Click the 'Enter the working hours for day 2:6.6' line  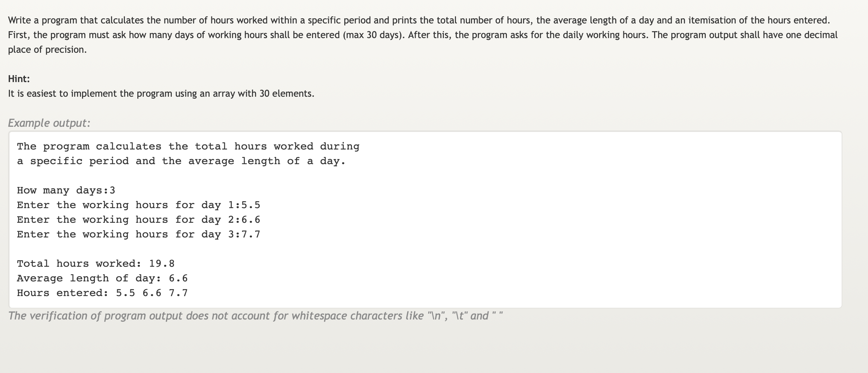(138, 220)
